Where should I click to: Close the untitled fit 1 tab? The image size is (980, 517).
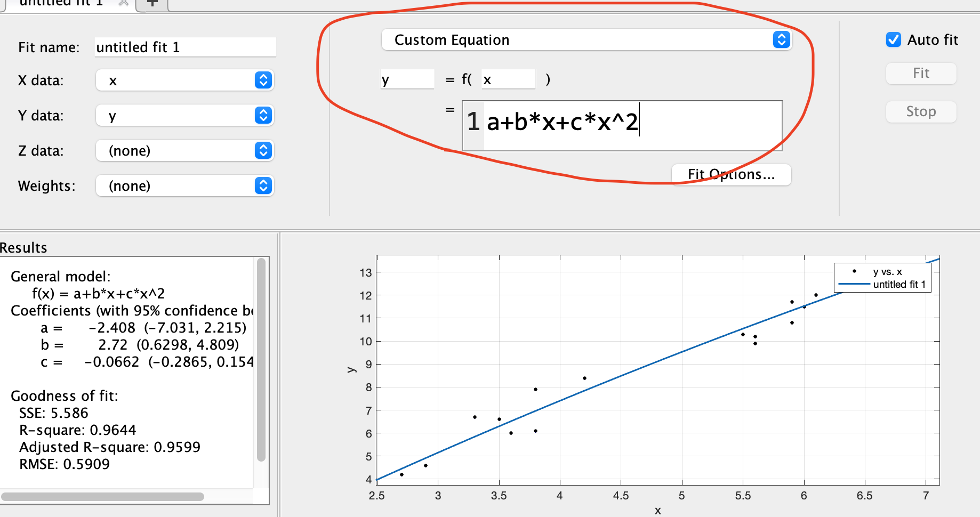pyautogui.click(x=123, y=4)
